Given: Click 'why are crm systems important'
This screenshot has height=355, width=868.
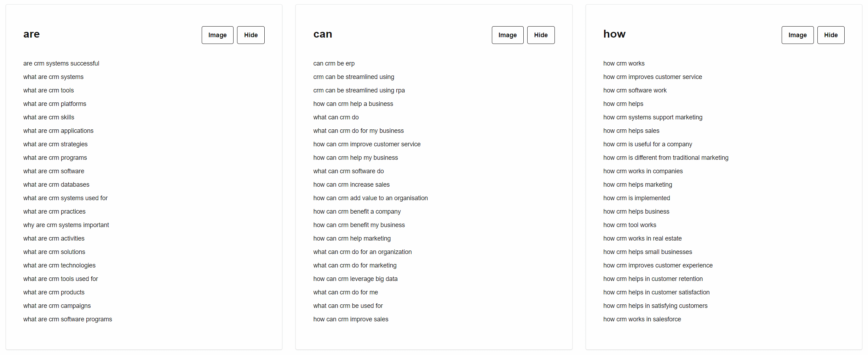Looking at the screenshot, I should (x=66, y=225).
